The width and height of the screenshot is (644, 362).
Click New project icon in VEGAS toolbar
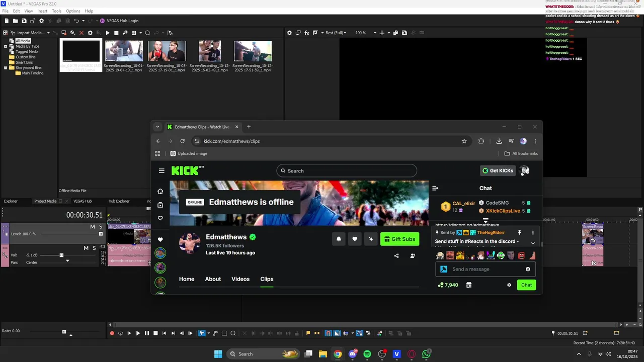tap(7, 21)
